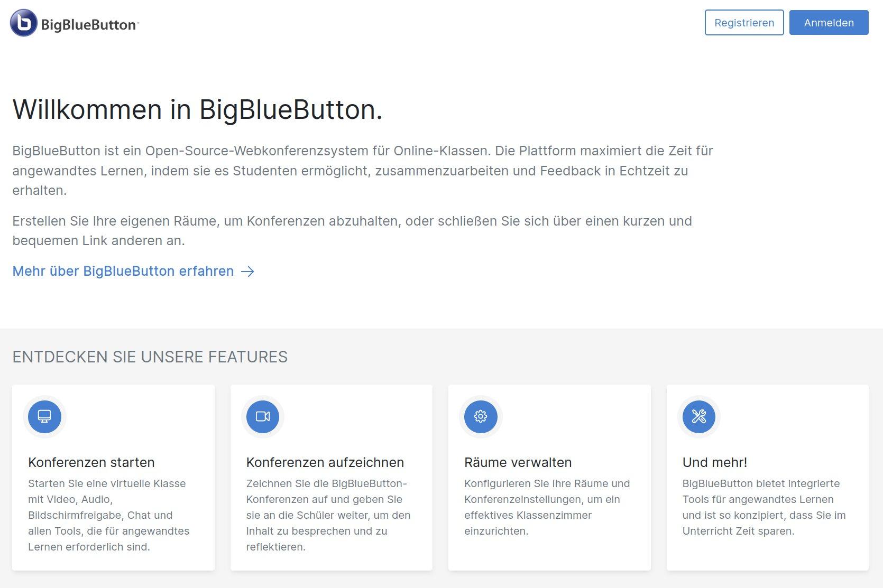
Task: Select the Konferenzen aufzeichnen card title
Action: click(325, 462)
